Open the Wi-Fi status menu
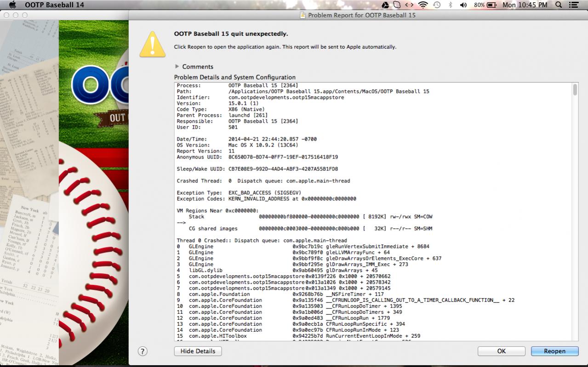This screenshot has height=367, width=588. [422, 5]
